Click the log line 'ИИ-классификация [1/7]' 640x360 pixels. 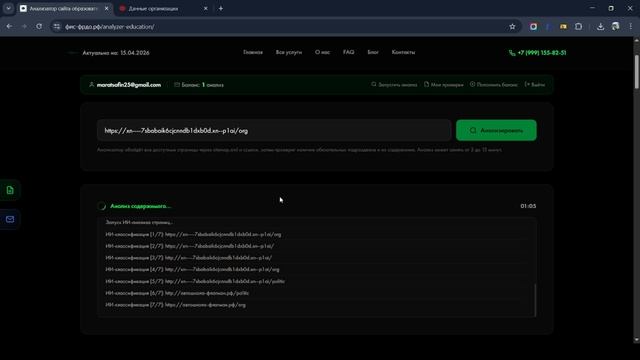pyautogui.click(x=193, y=234)
